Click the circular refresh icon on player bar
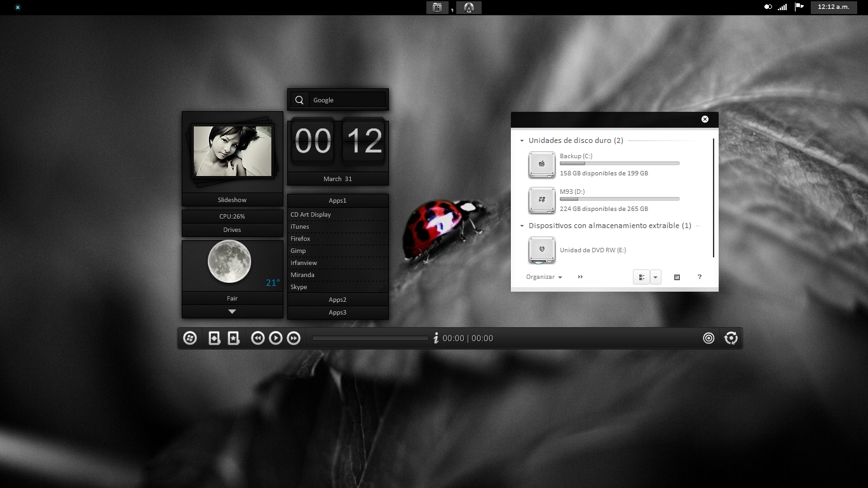This screenshot has width=868, height=488. tap(731, 338)
